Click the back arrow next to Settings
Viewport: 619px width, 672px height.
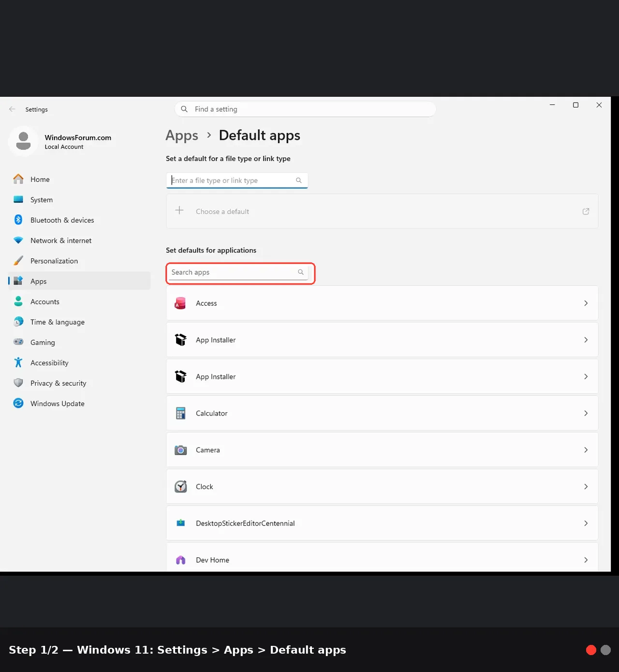[x=12, y=109]
